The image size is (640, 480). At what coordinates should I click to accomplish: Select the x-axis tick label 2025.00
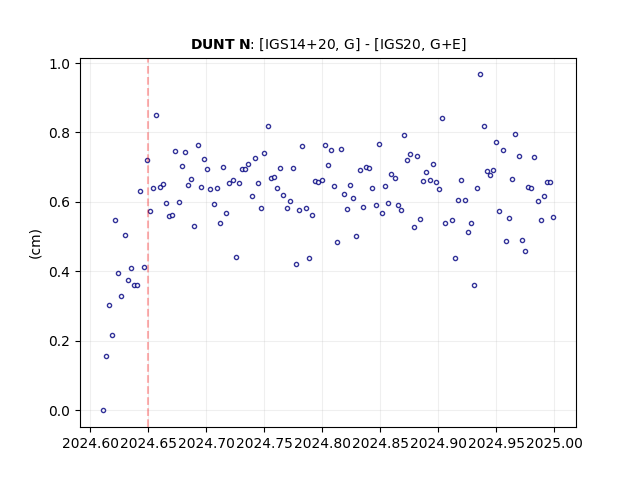554,443
